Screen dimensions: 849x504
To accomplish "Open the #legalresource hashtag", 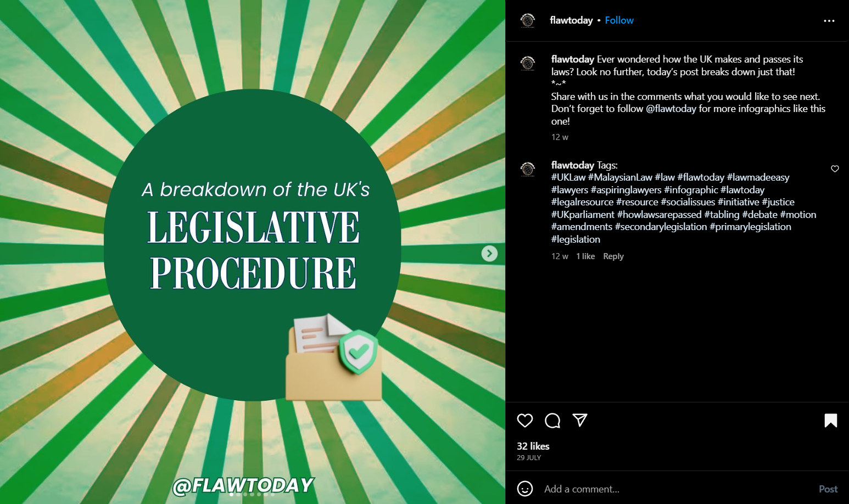I will click(583, 202).
